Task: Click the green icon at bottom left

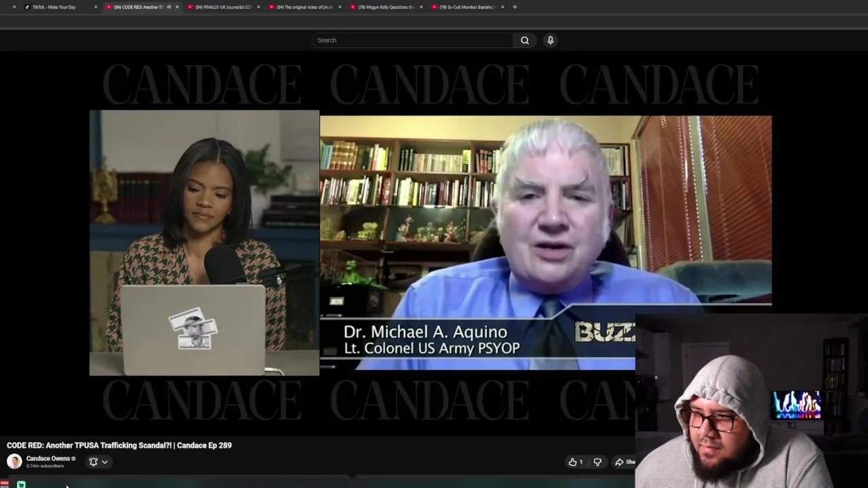Action: click(x=21, y=485)
